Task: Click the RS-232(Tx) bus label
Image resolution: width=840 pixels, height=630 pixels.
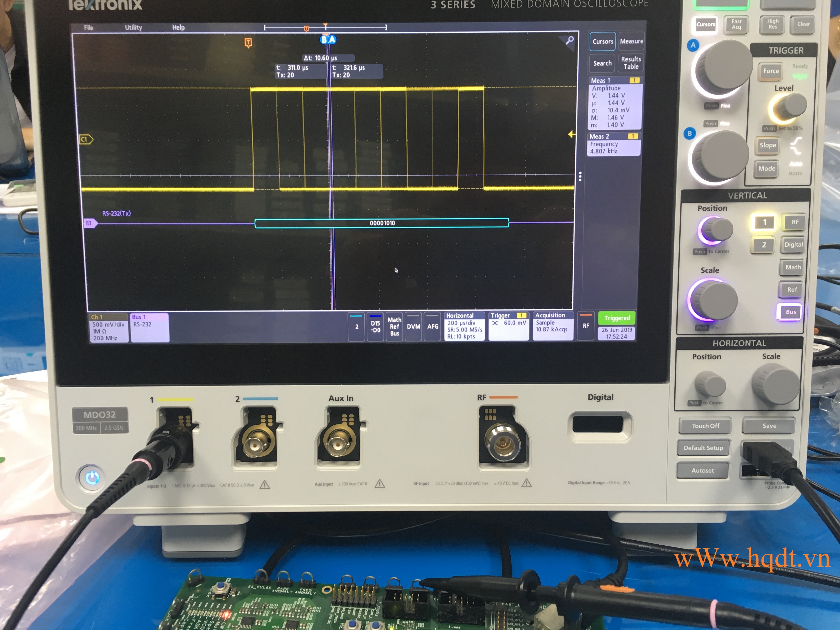Action: [117, 213]
